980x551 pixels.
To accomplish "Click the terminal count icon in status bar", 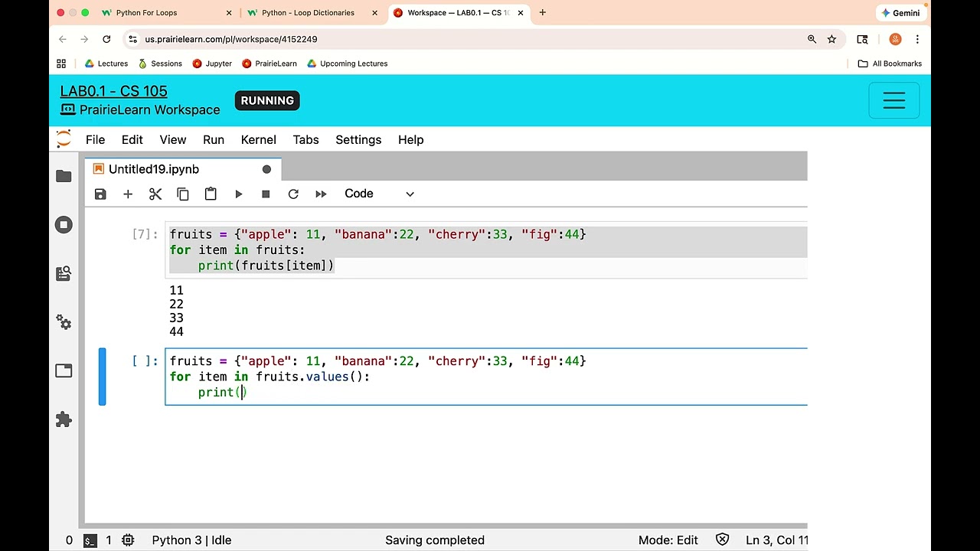I will [90, 540].
